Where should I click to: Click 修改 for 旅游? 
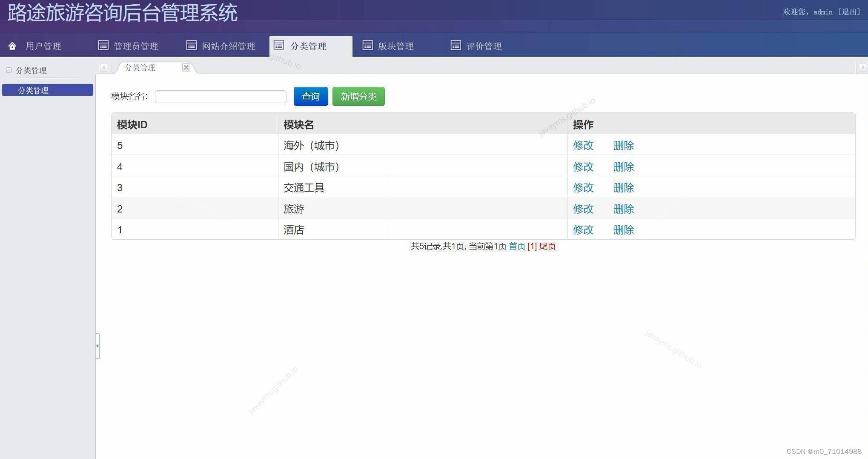tap(583, 209)
